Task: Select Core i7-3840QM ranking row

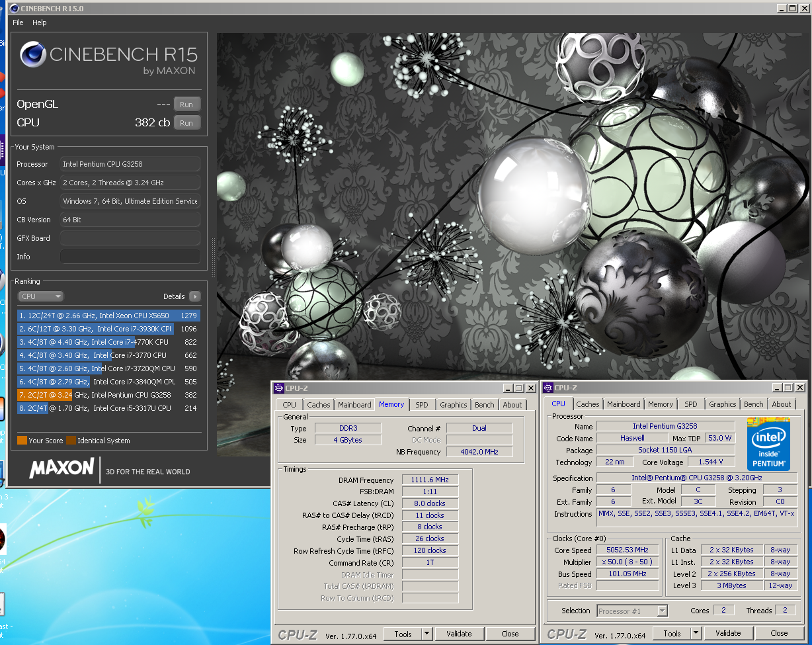Action: coord(108,382)
